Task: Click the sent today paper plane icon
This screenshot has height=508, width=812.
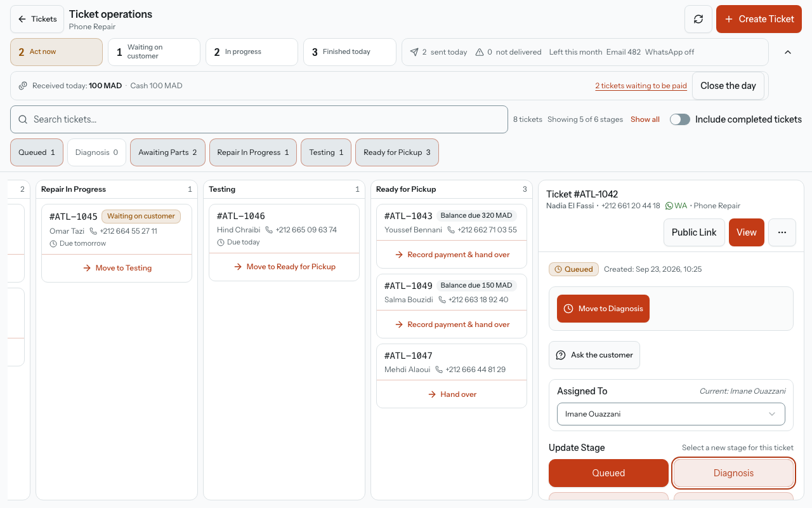Action: point(414,52)
